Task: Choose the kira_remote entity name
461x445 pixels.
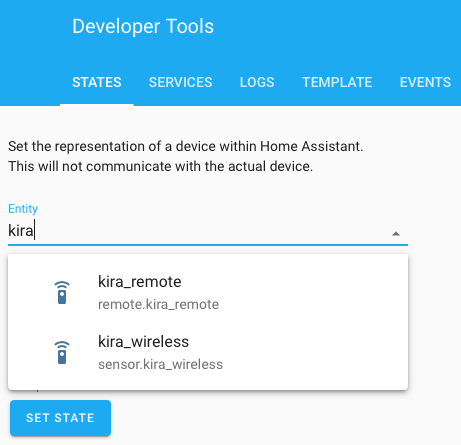Action: [x=139, y=282]
